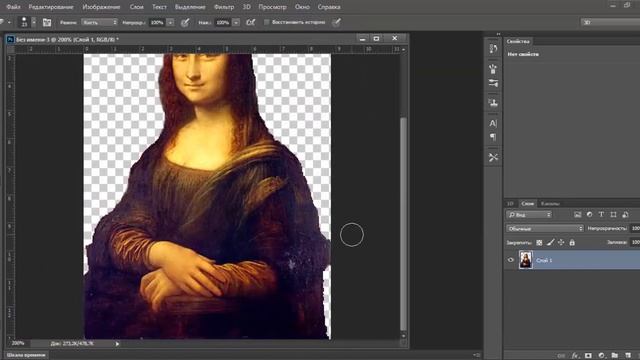Open the Brush settings panel icon in dock

(493, 83)
